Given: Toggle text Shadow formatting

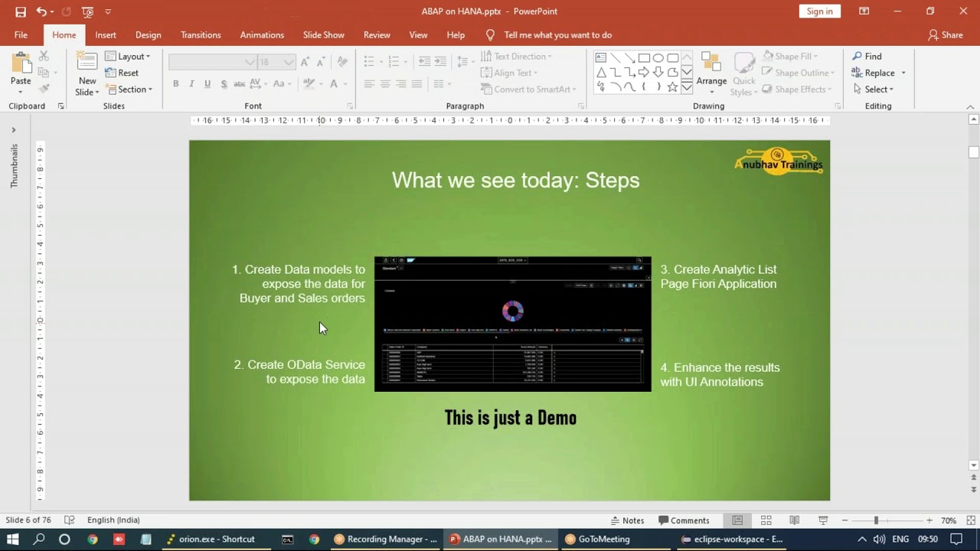Looking at the screenshot, I should point(224,83).
